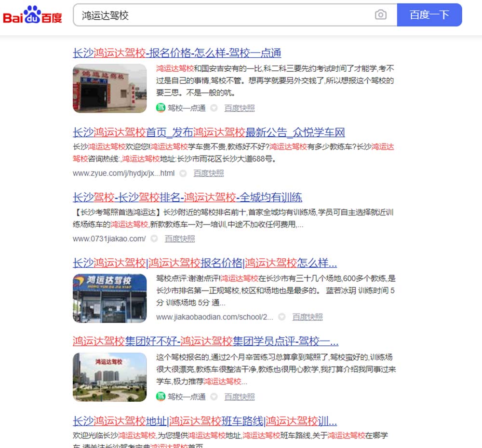Viewport: 482px width, 448px height.
Task: Expand the arrow beside 驾校一点通 in the first result
Action: [x=214, y=108]
